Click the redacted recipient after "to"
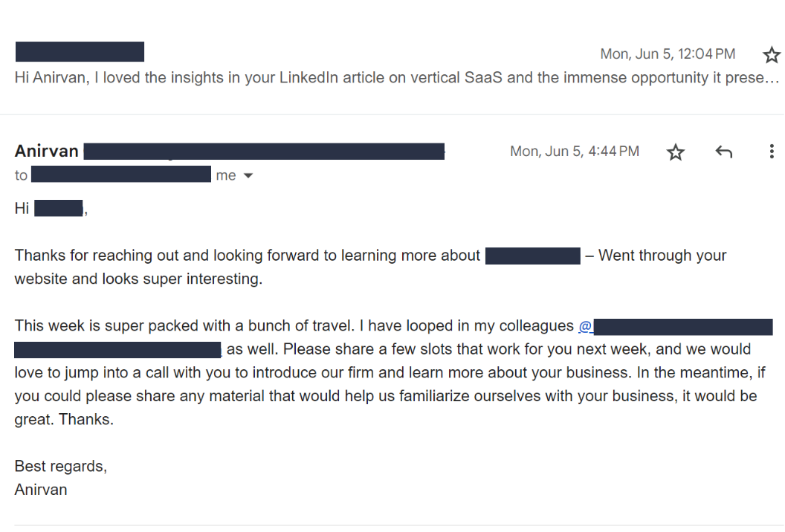Screen dimensions: 785x532 [122, 175]
